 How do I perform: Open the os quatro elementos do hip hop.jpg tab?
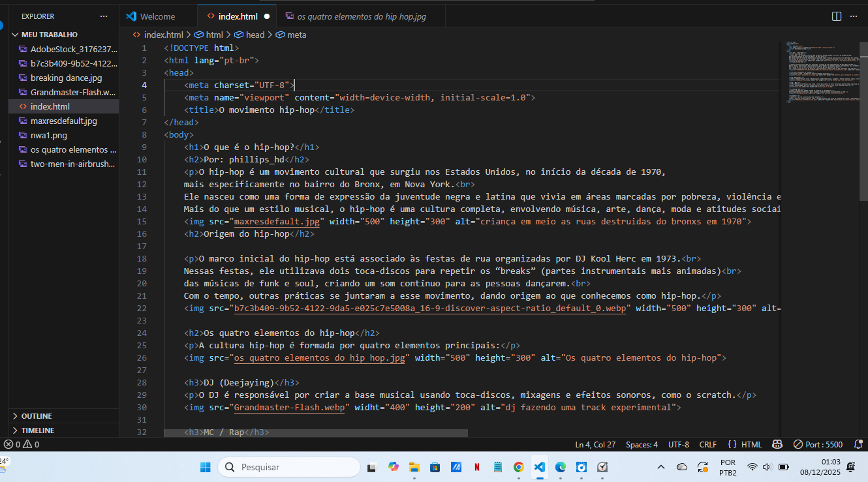(361, 17)
